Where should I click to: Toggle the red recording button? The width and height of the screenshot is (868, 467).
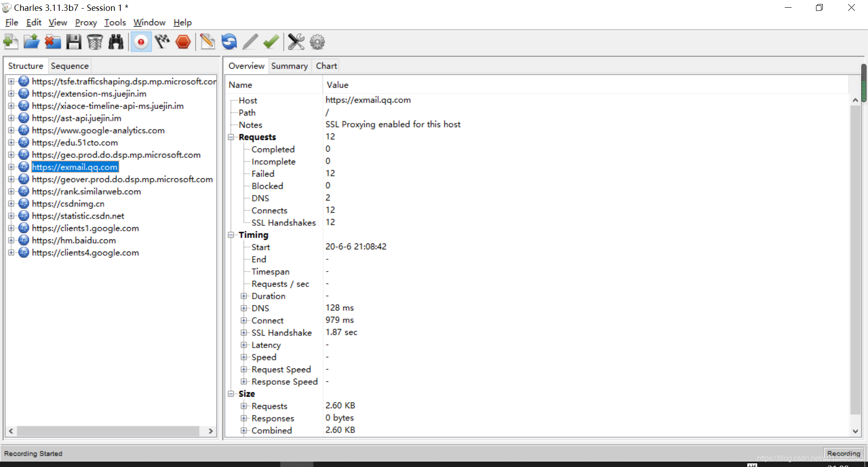coord(141,42)
